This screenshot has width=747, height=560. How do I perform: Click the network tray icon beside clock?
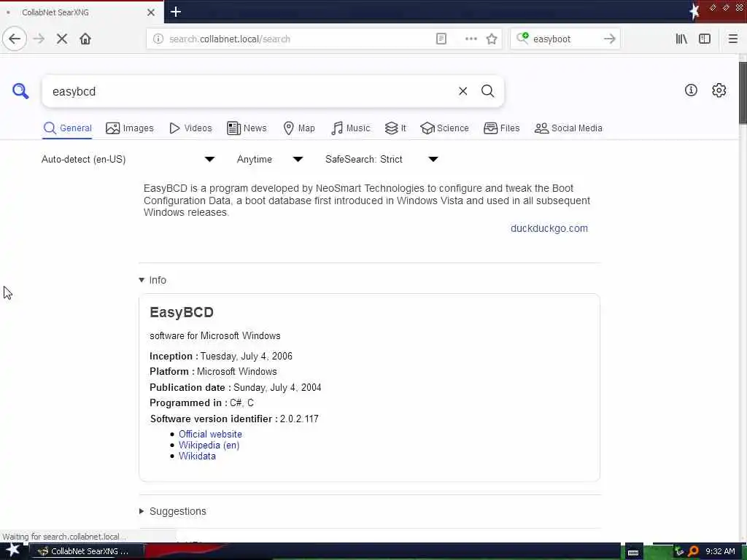pyautogui.click(x=679, y=551)
